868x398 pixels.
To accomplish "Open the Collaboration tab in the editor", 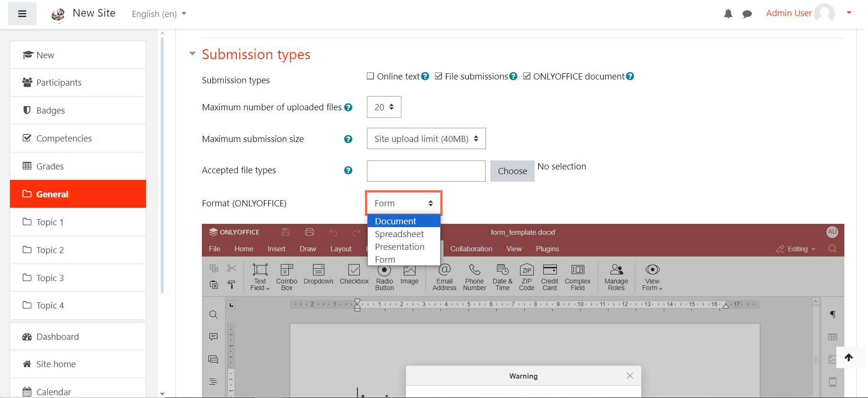I will tap(471, 249).
